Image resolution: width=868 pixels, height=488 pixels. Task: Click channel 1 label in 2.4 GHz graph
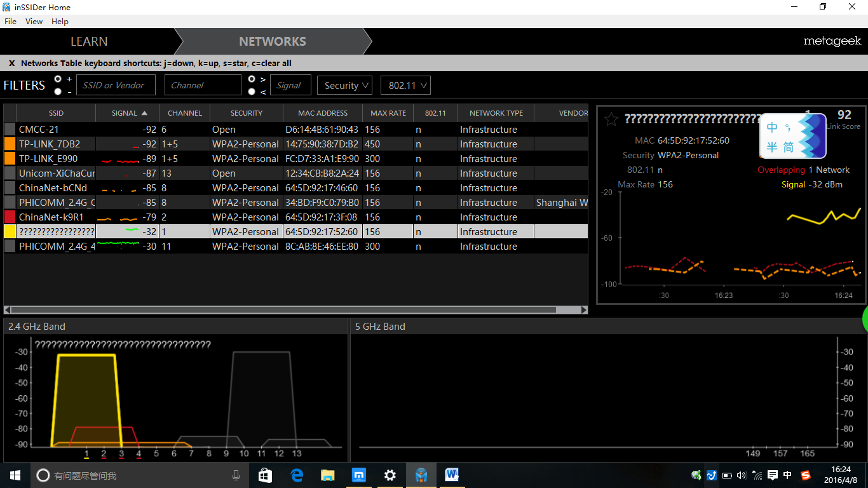coord(86,454)
